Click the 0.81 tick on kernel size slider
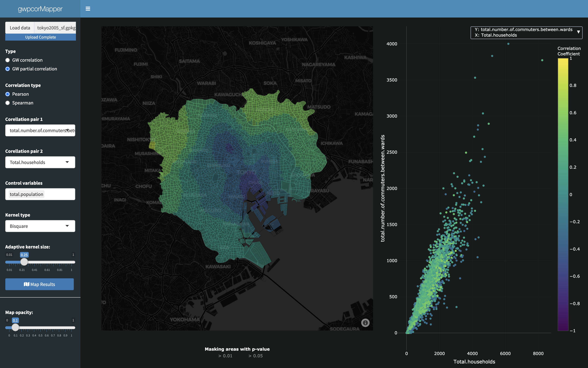Viewport: 588px width, 368px height. click(x=60, y=270)
